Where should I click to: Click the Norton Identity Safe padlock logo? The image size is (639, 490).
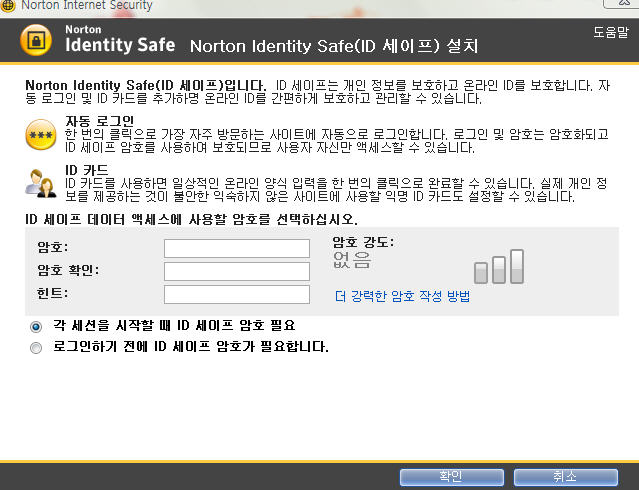click(x=36, y=40)
